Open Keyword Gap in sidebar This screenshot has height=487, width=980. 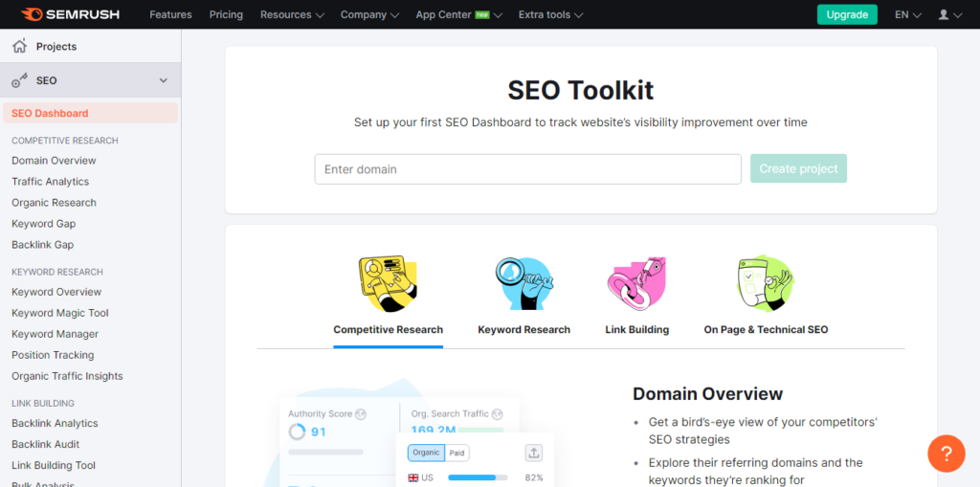(x=44, y=224)
